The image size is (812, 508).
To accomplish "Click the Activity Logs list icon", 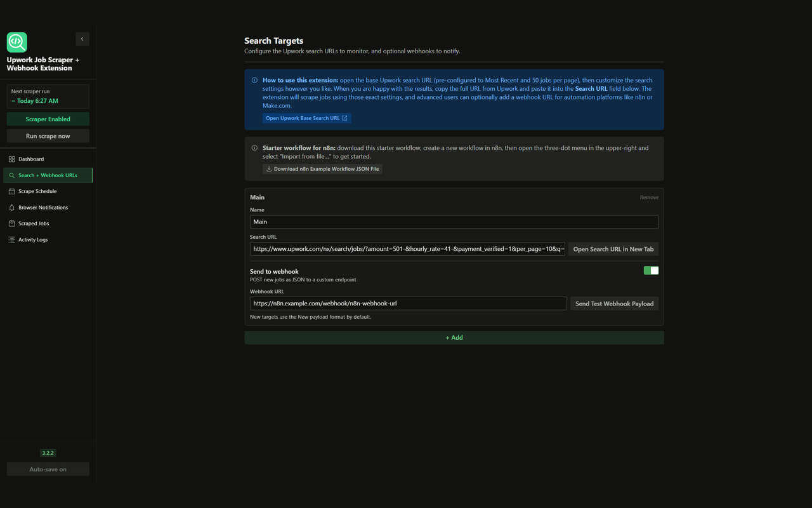I will click(12, 240).
